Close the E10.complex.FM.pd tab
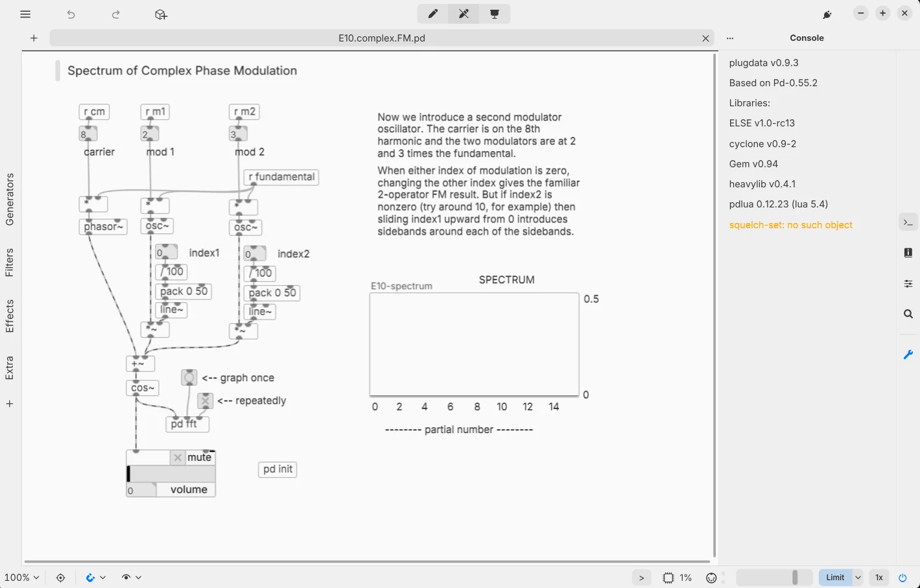The image size is (920, 588). pos(705,38)
